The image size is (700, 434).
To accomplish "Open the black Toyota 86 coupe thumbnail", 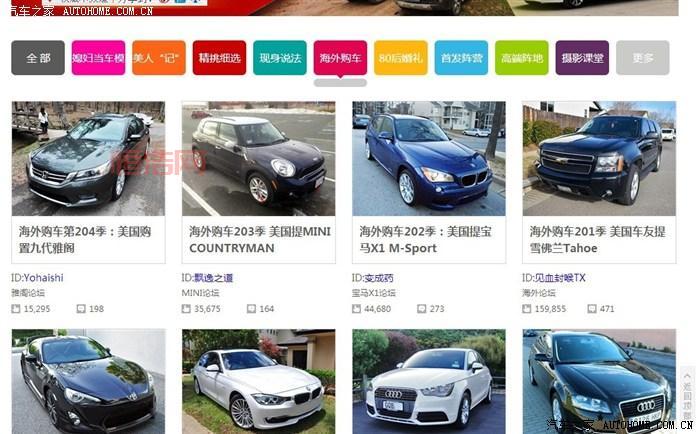I will click(88, 382).
